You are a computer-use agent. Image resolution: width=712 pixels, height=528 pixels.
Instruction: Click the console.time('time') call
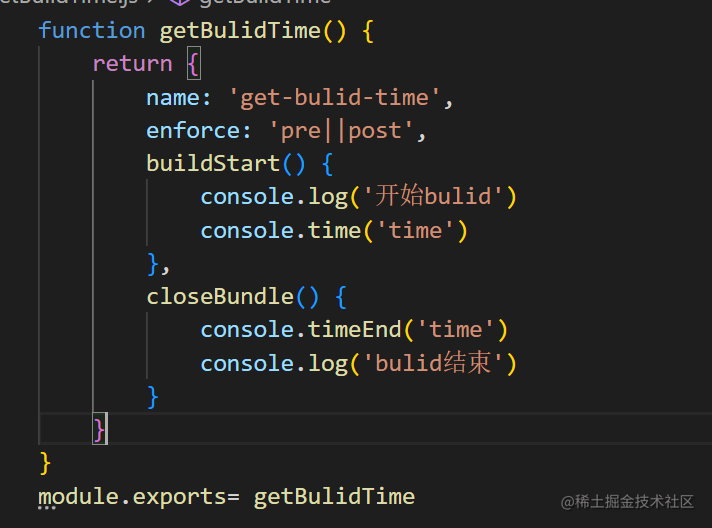[x=334, y=230]
